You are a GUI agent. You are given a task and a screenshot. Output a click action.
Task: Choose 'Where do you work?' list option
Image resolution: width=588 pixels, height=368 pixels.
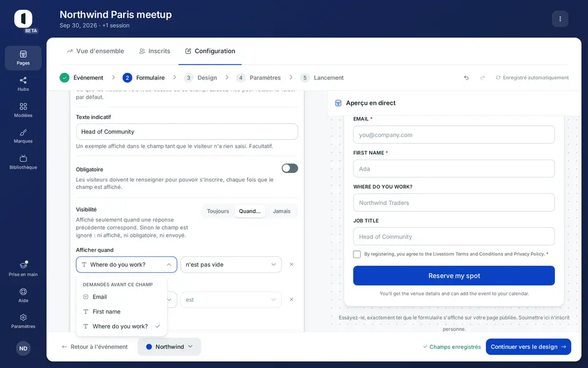[x=121, y=326]
